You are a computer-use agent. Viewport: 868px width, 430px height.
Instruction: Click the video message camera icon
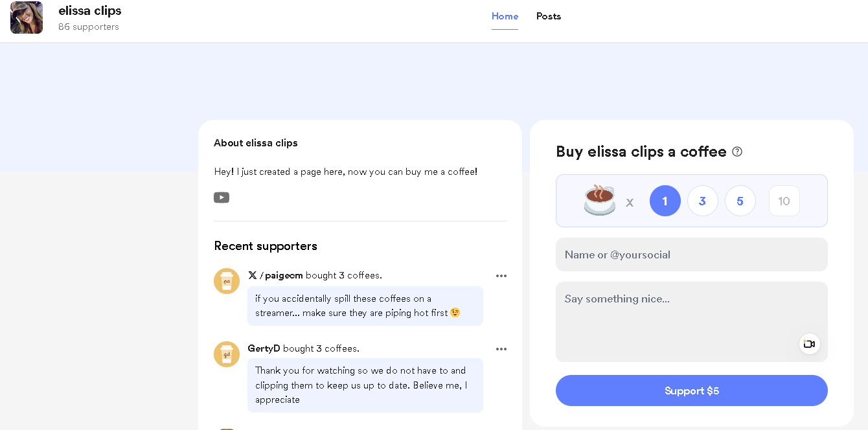pos(809,344)
